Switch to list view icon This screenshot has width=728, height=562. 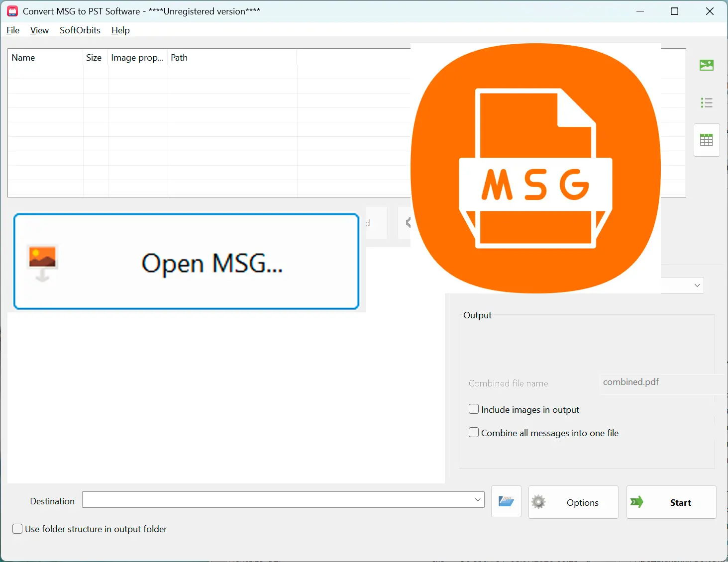707,103
